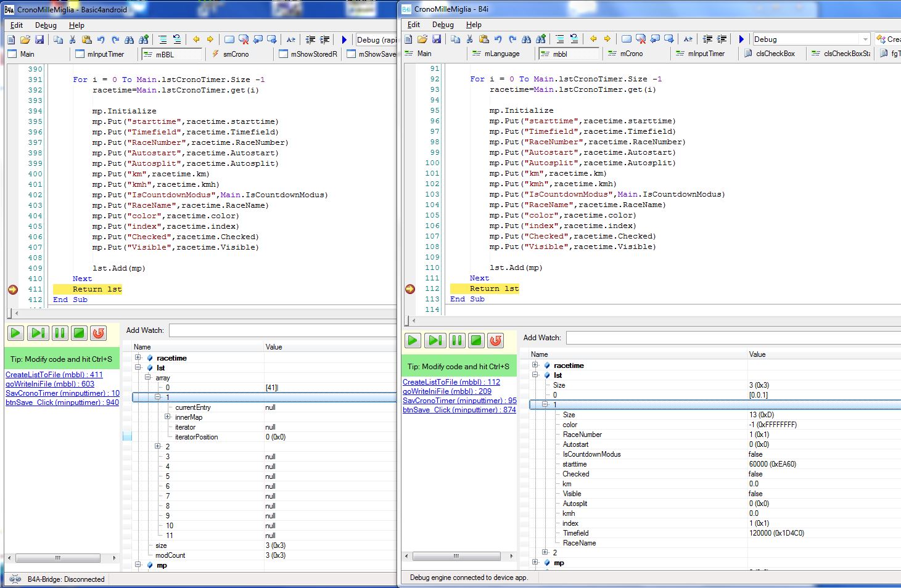Viewport: 901px width, 588px height.
Task: Click the scissors Cut icon in B4A toolbar
Action: 72,39
